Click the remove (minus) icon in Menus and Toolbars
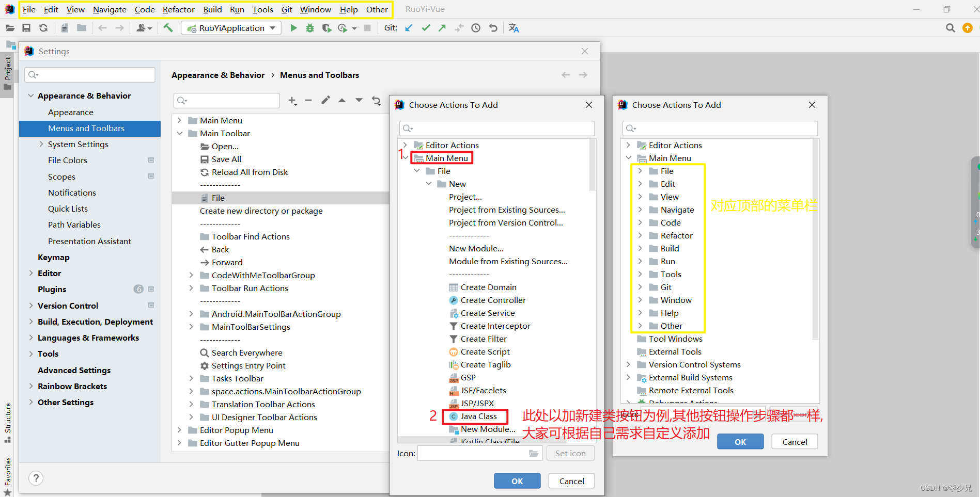The image size is (980, 497). [x=308, y=100]
